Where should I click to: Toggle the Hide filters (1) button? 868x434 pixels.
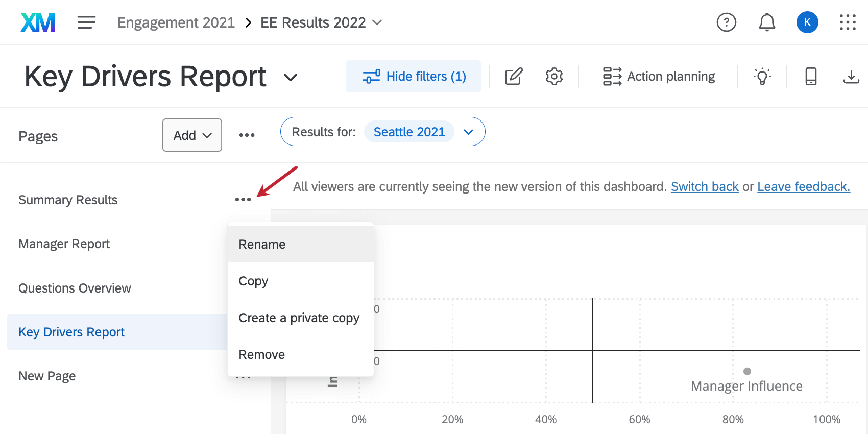tap(413, 77)
